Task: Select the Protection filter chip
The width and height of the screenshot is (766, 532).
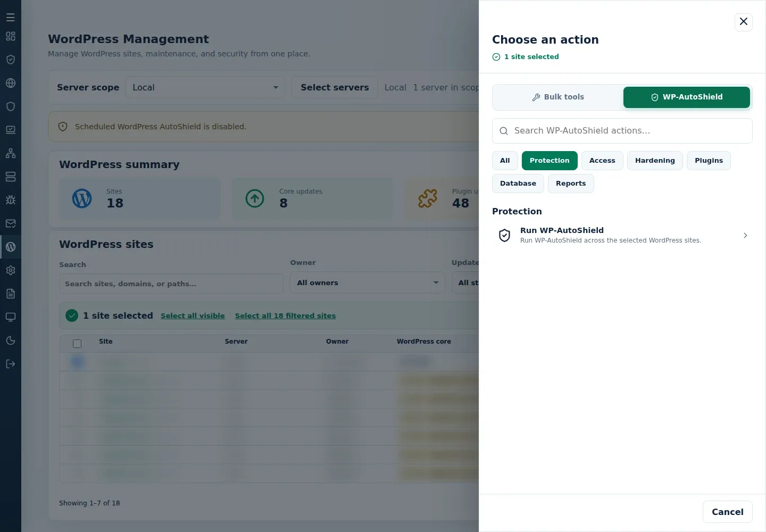Action: pyautogui.click(x=549, y=161)
